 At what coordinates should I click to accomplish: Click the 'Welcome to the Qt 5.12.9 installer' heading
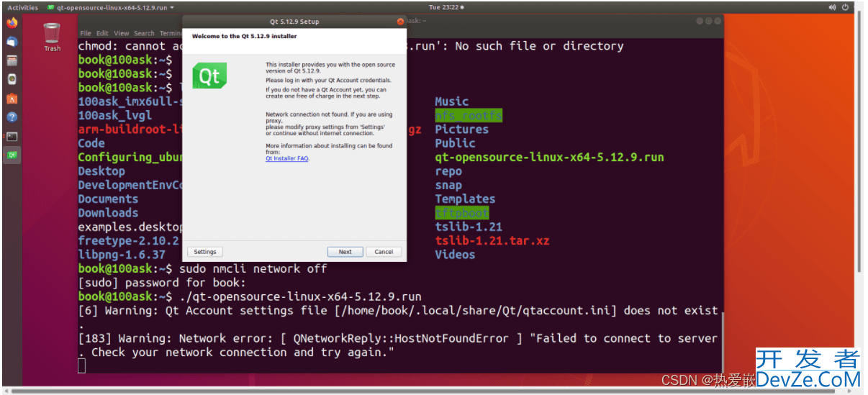pyautogui.click(x=244, y=36)
